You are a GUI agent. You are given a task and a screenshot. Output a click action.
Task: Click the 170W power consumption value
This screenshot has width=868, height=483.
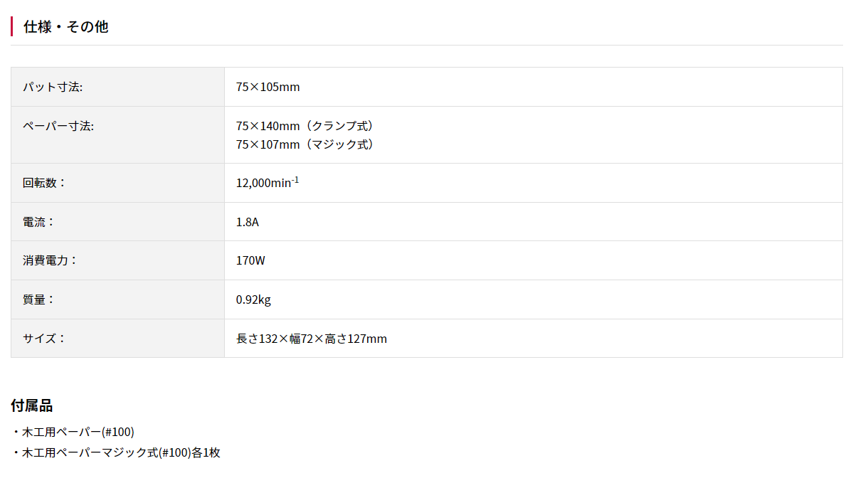(250, 260)
